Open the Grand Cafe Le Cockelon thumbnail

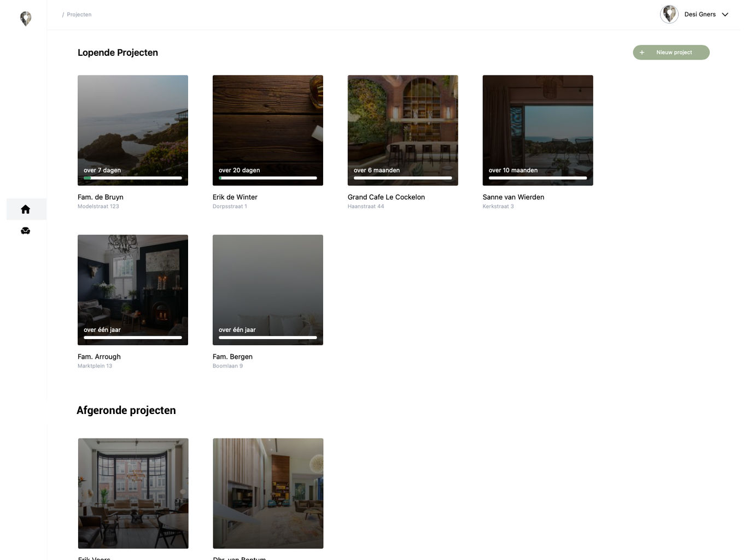coord(403,130)
